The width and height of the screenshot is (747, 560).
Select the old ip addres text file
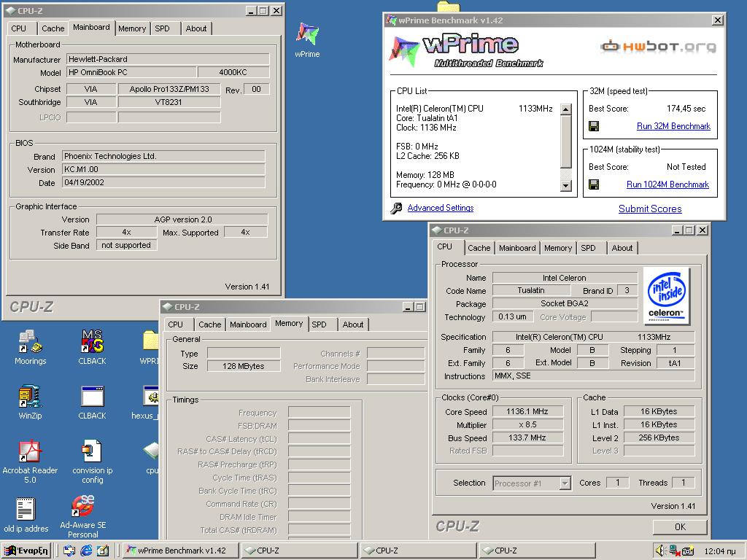click(26, 514)
